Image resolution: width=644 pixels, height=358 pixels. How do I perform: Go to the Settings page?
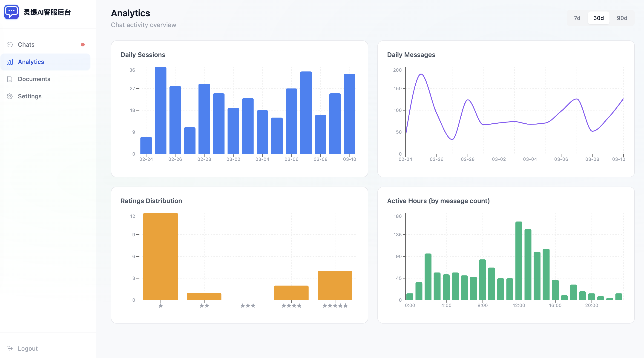(x=30, y=97)
